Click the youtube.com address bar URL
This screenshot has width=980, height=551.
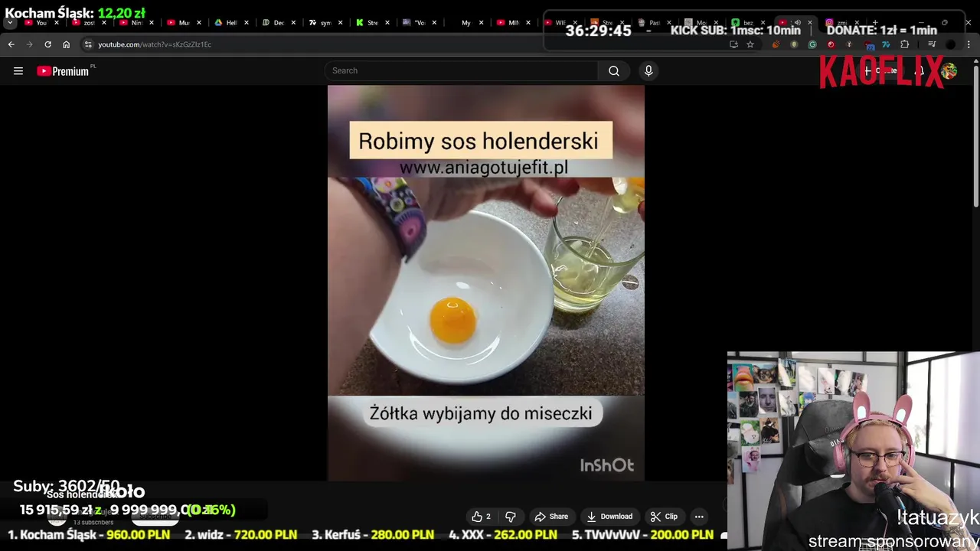pos(155,44)
